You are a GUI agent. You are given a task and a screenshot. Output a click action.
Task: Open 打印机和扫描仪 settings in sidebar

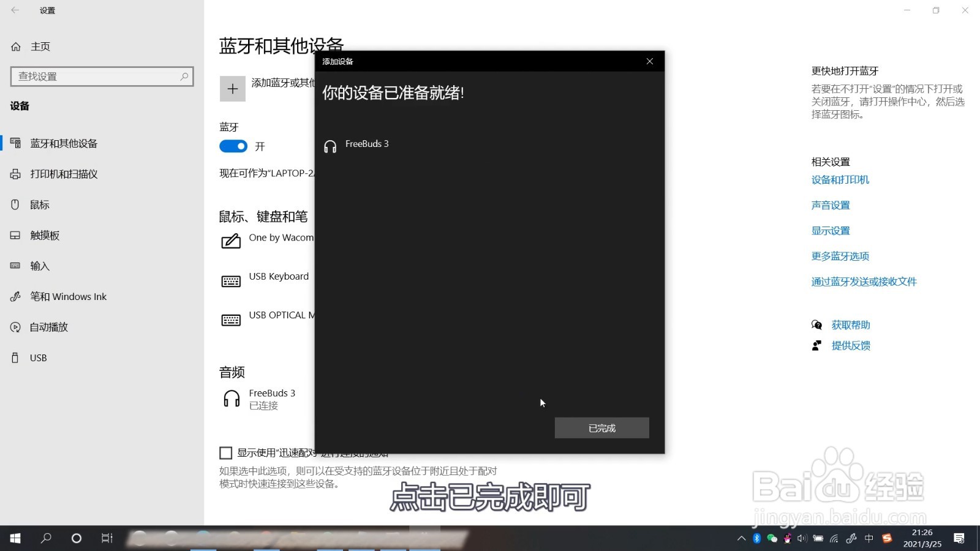[63, 174]
